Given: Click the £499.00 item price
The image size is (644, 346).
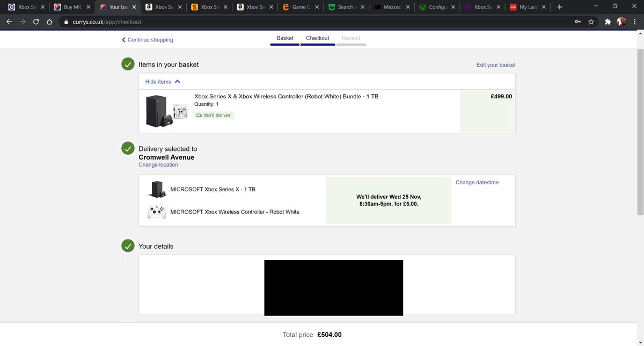Looking at the screenshot, I should pyautogui.click(x=501, y=97).
